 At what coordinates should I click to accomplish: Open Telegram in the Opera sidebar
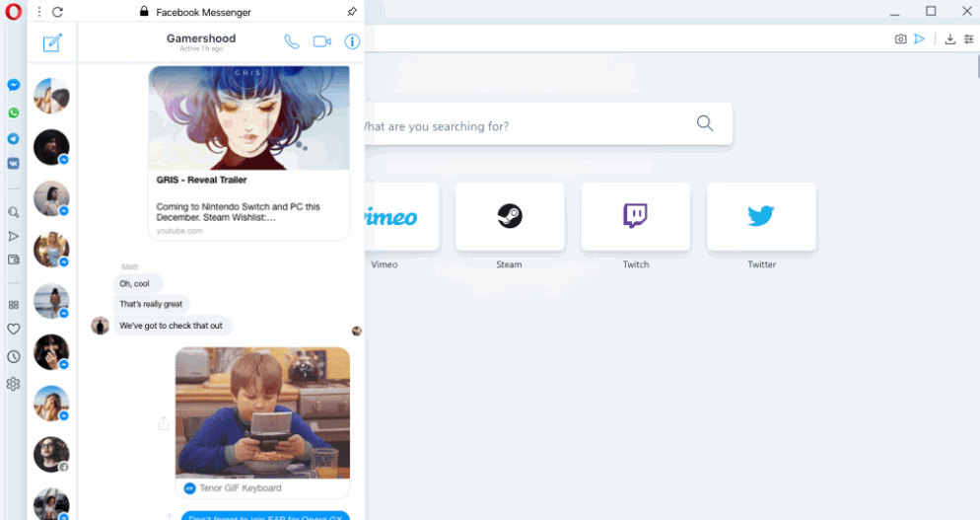click(13, 138)
